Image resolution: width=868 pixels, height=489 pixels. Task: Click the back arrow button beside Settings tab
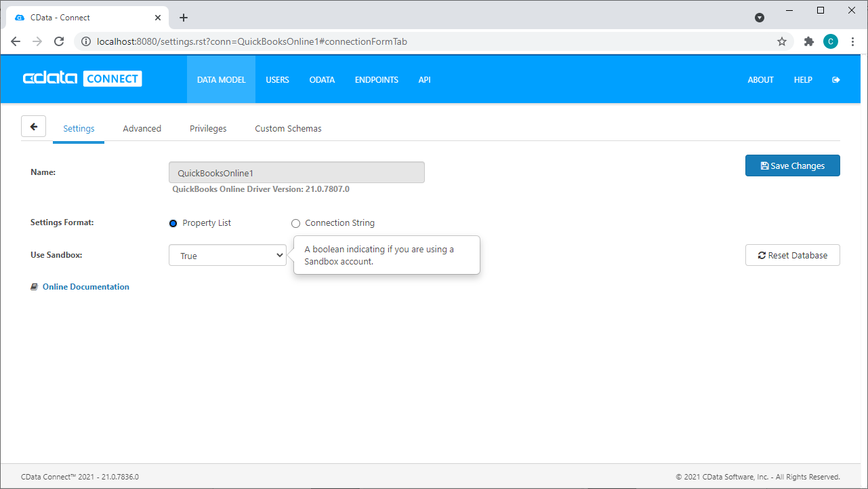click(33, 127)
